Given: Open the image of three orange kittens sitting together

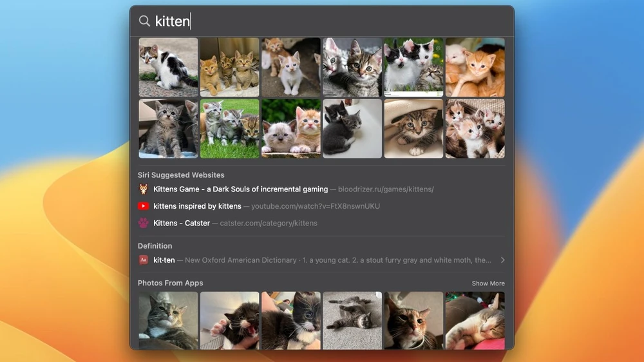Looking at the screenshot, I should [x=229, y=67].
